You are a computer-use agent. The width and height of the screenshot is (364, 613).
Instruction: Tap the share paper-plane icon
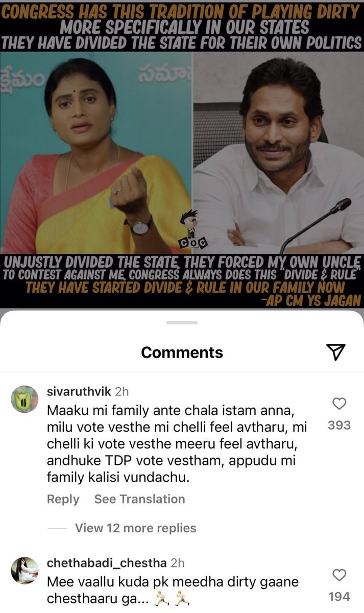(335, 352)
